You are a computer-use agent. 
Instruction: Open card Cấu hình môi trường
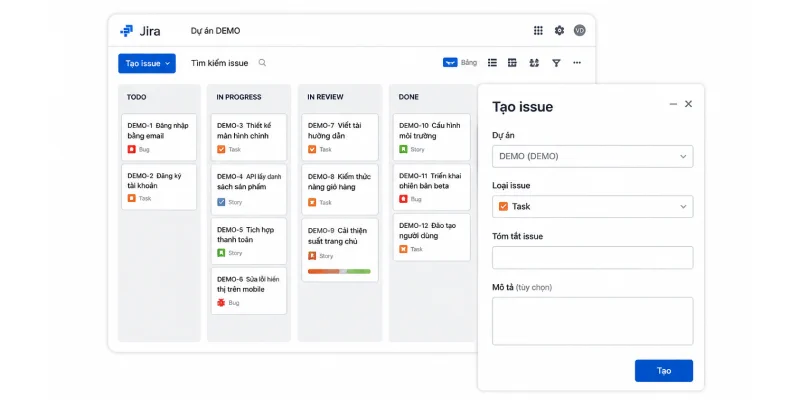point(432,137)
